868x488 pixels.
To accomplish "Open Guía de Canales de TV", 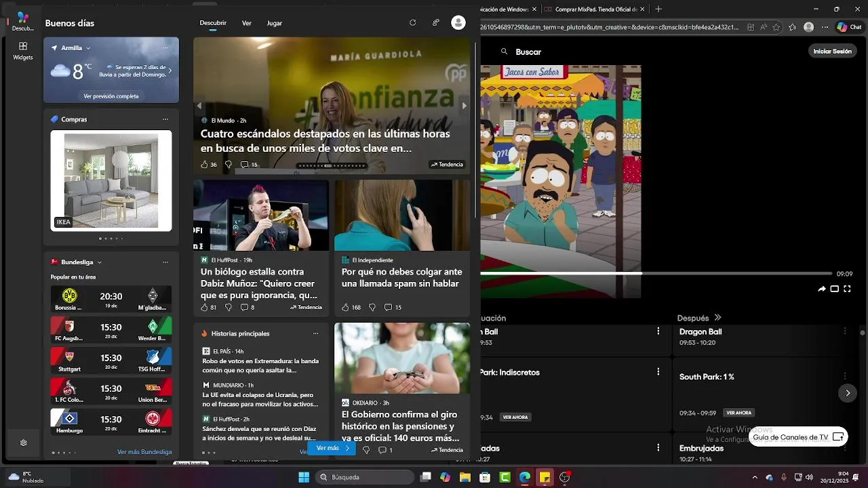I will (x=798, y=437).
